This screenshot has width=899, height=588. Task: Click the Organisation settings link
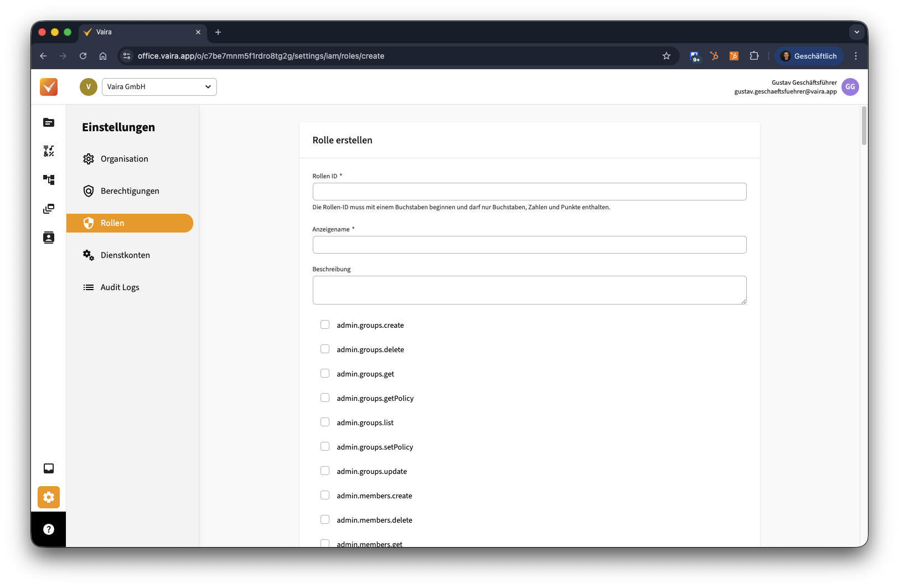tap(124, 159)
